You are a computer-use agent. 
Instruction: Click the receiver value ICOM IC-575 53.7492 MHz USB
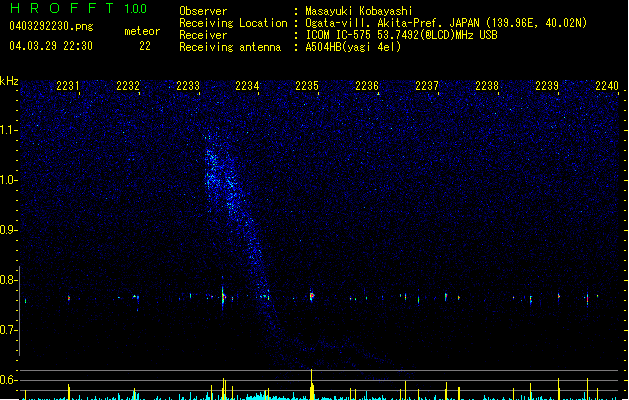402,35
